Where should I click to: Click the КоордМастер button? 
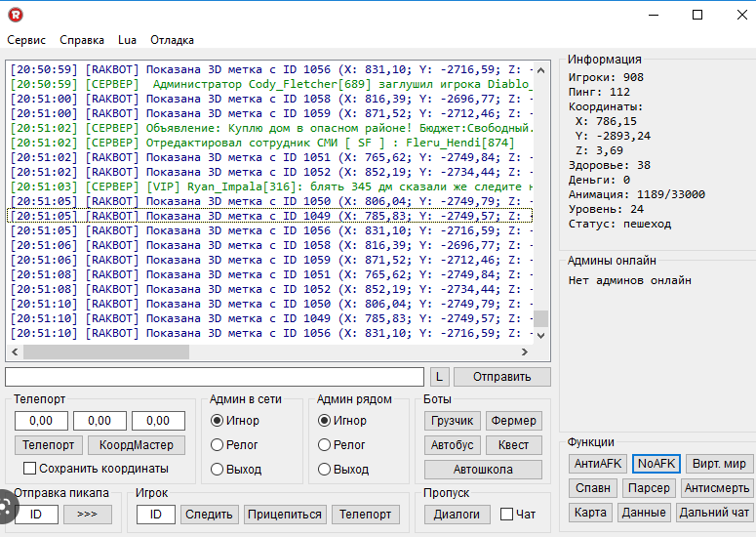click(136, 444)
